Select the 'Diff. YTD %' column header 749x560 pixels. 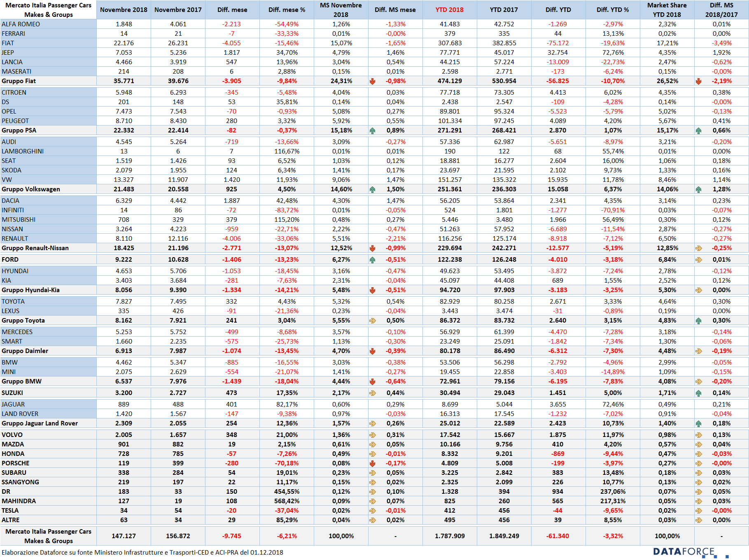coord(613,10)
